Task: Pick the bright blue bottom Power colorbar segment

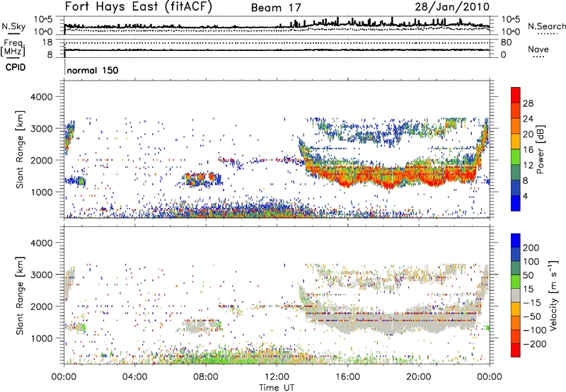Action: coord(516,203)
